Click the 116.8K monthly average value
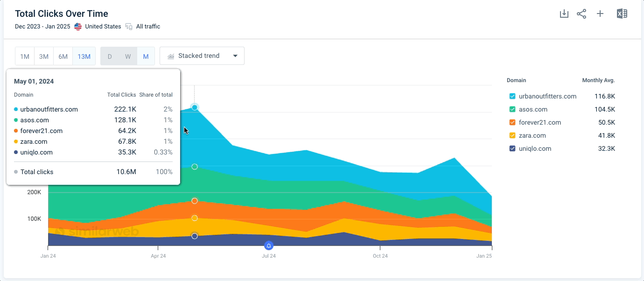 [605, 96]
